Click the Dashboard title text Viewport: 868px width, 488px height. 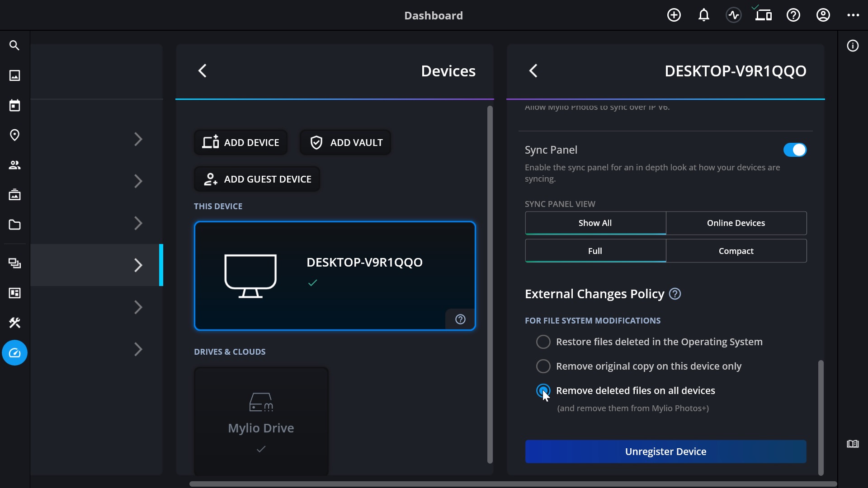point(434,15)
